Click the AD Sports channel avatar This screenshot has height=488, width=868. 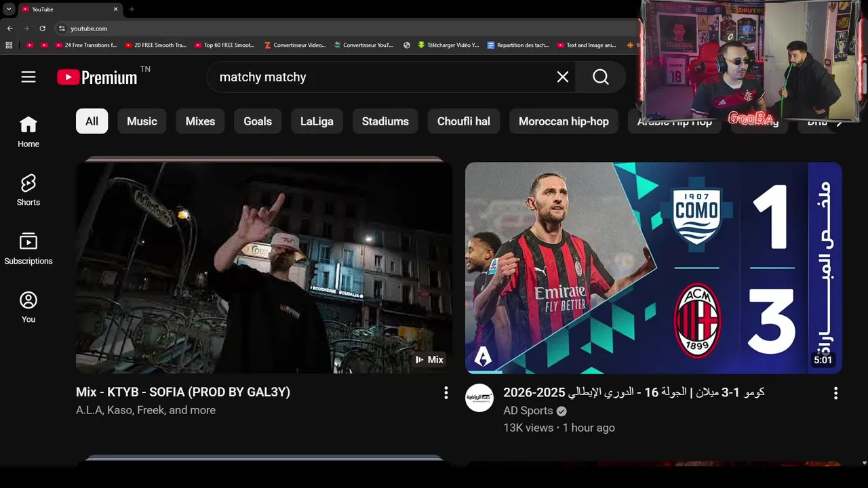coord(479,398)
